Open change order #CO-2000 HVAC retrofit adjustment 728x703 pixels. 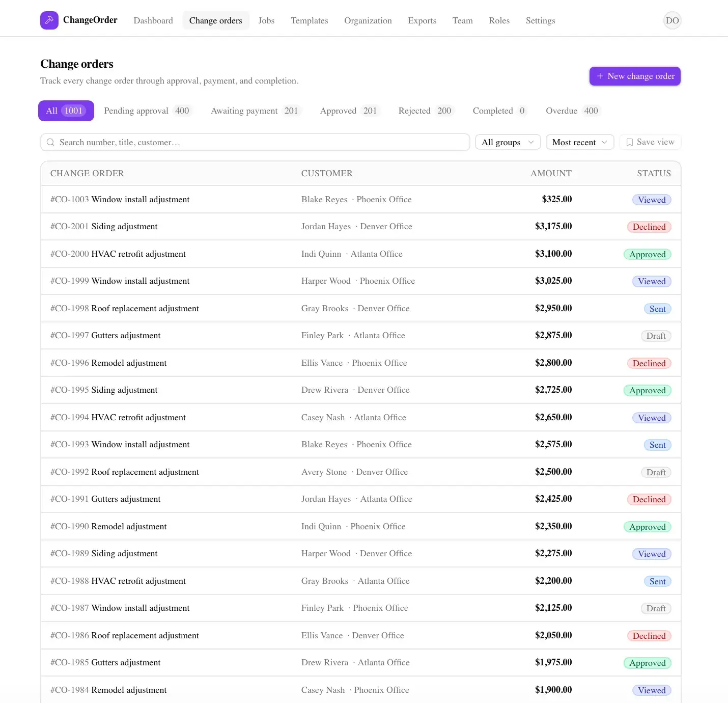[360, 254]
